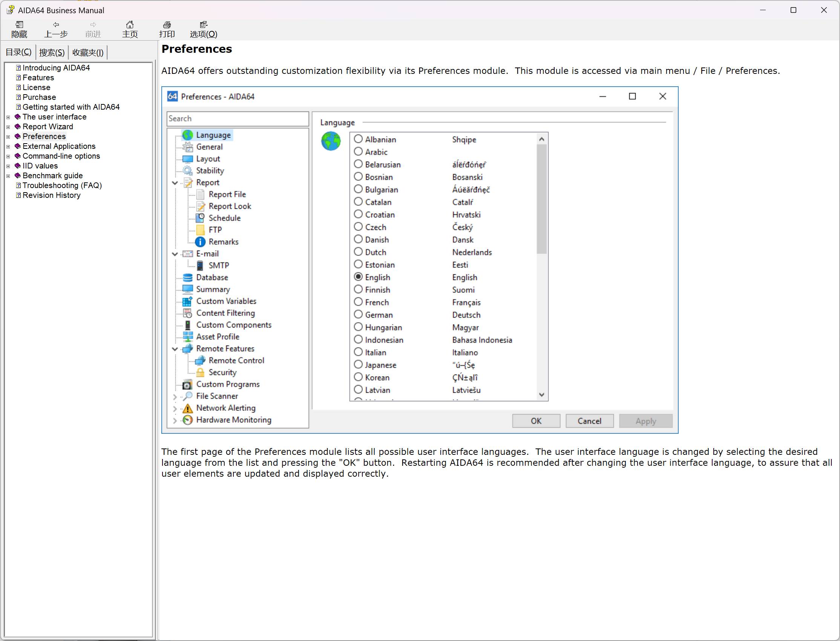Select the German radio button

point(358,314)
